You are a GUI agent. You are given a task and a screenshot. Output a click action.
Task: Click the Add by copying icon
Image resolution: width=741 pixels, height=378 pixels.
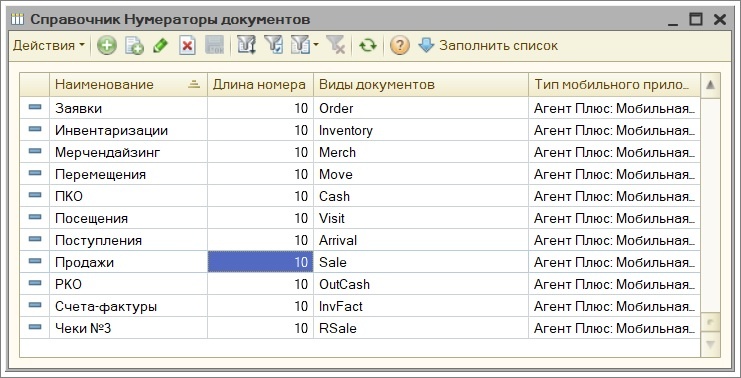(134, 46)
